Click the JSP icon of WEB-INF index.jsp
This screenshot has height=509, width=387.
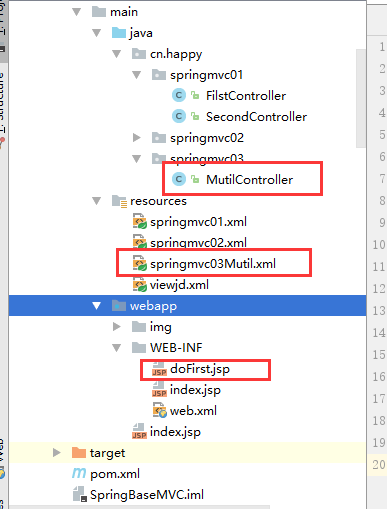[159, 390]
